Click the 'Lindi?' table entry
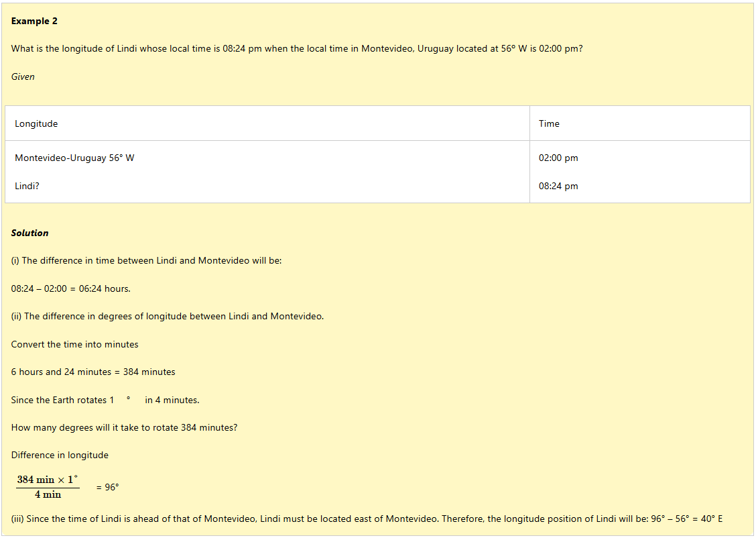Screen dimensions: 756x538 click(27, 186)
